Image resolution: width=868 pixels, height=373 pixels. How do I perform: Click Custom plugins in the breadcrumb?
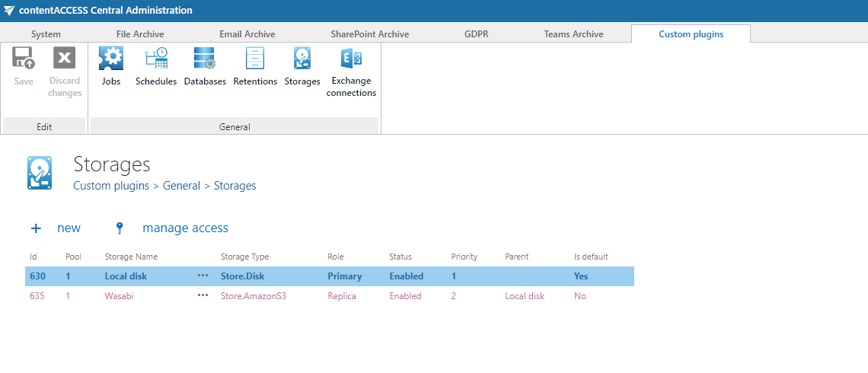[111, 186]
